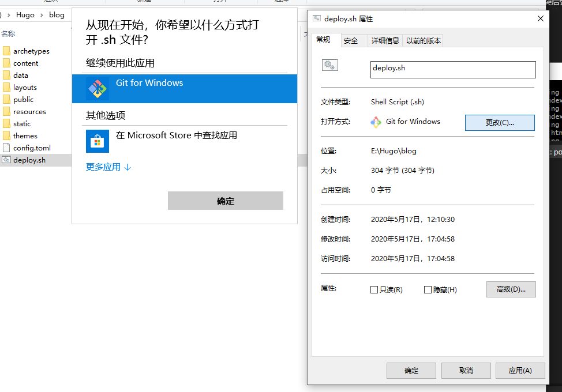
Task: Click the Microsoft Store icon
Action: tap(98, 141)
